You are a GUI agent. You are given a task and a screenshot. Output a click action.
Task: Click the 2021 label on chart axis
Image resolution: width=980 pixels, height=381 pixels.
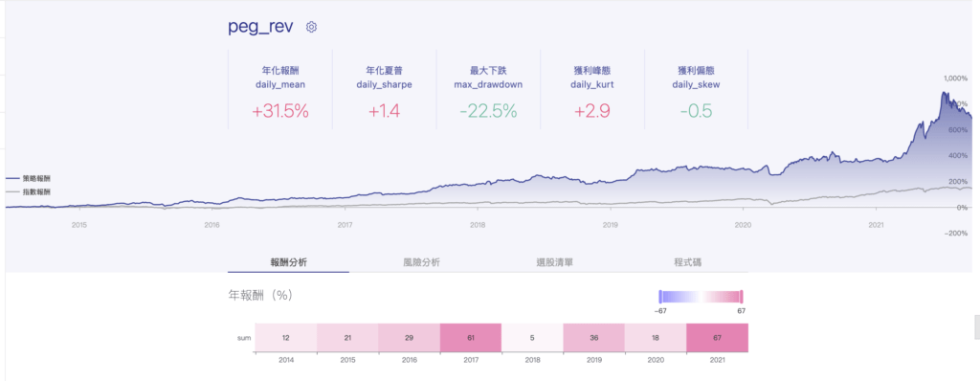pyautogui.click(x=877, y=225)
